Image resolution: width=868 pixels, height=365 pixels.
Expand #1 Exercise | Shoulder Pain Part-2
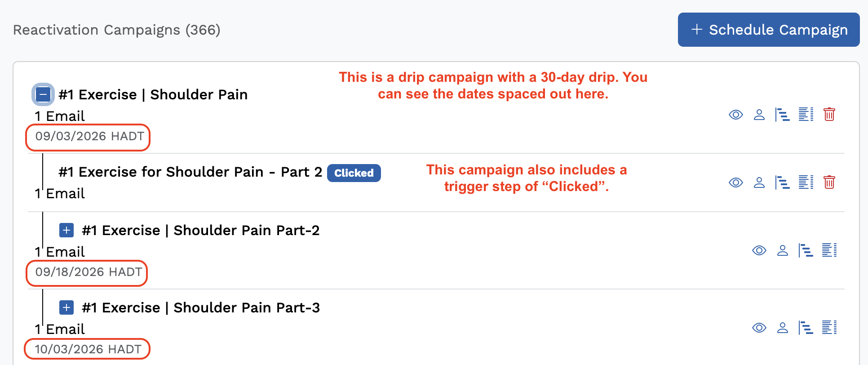pyautogui.click(x=66, y=230)
